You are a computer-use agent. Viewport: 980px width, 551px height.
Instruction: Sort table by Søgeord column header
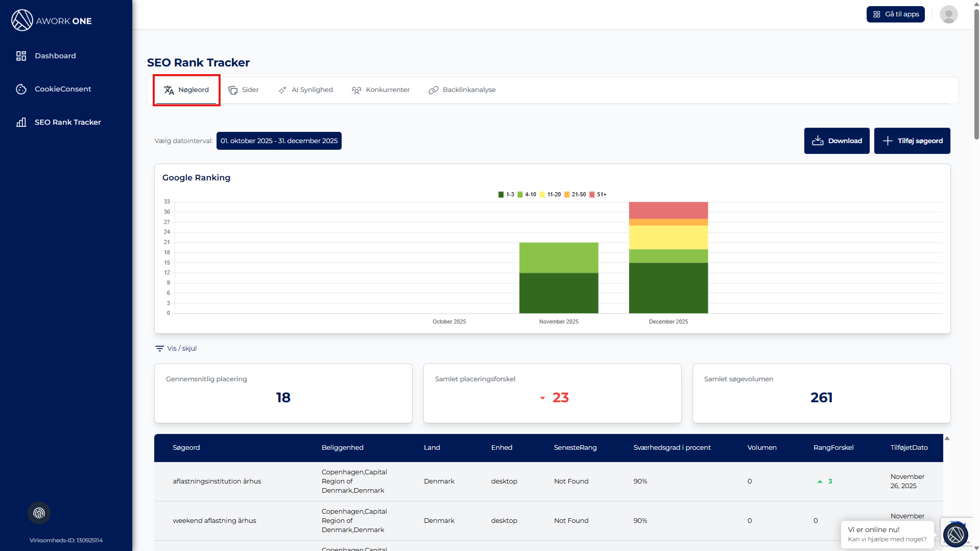(x=186, y=448)
